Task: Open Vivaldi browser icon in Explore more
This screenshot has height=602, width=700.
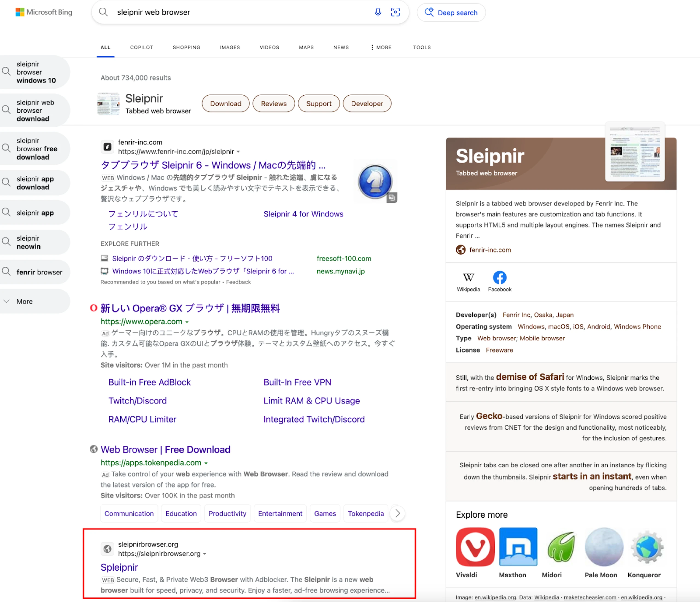Action: point(475,546)
